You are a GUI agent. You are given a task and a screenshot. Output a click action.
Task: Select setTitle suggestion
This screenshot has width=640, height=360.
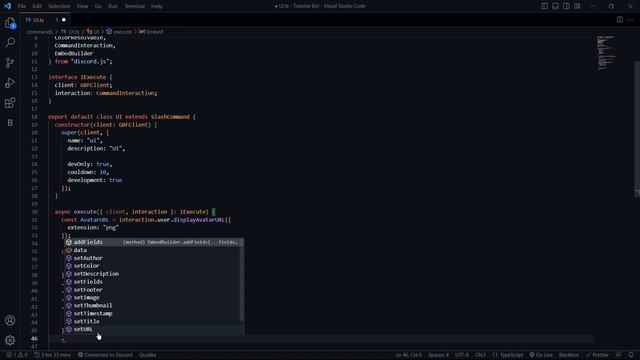click(154, 321)
